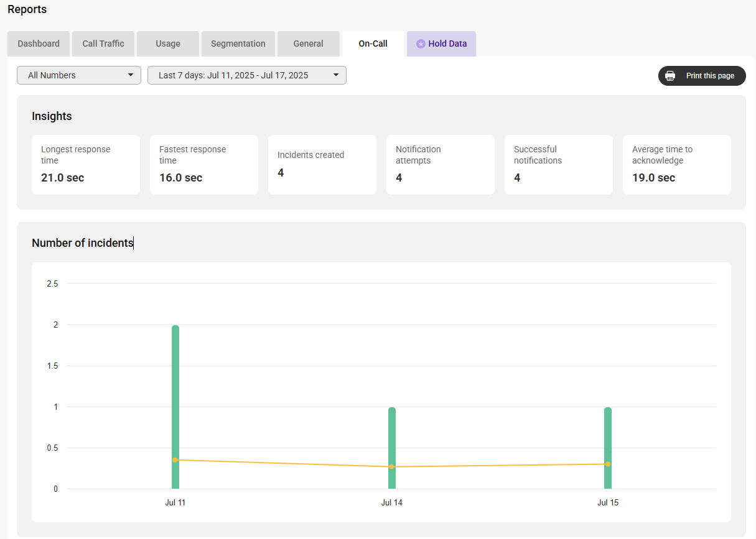Image resolution: width=756 pixels, height=539 pixels.
Task: Switch to the Dashboard tab
Action: click(x=39, y=44)
